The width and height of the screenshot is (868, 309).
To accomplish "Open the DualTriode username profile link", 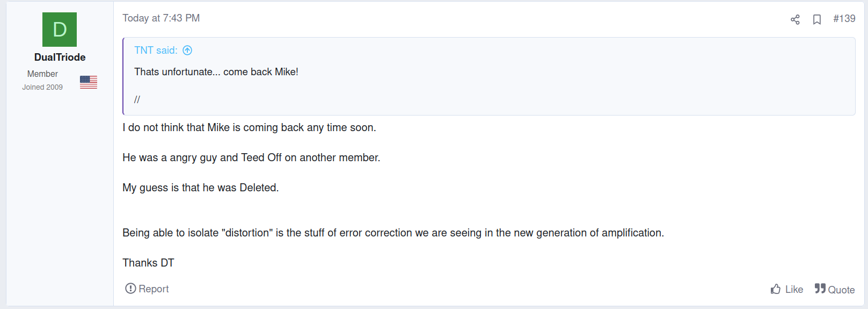I will tap(60, 57).
